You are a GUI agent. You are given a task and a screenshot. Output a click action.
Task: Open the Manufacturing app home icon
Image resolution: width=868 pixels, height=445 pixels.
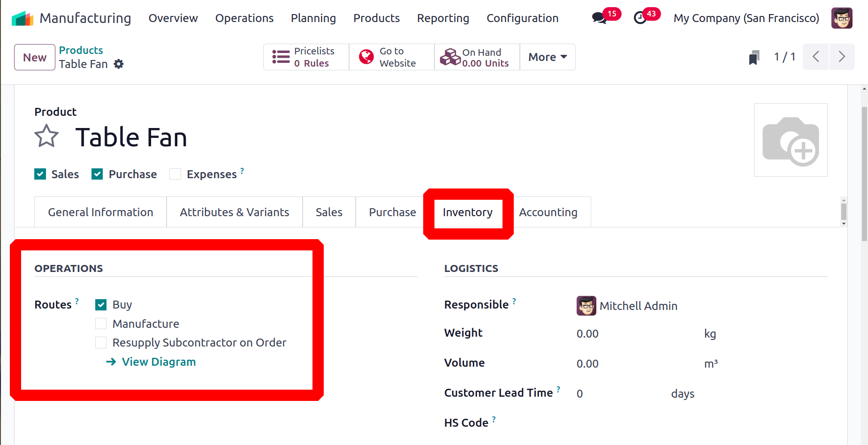click(x=22, y=18)
